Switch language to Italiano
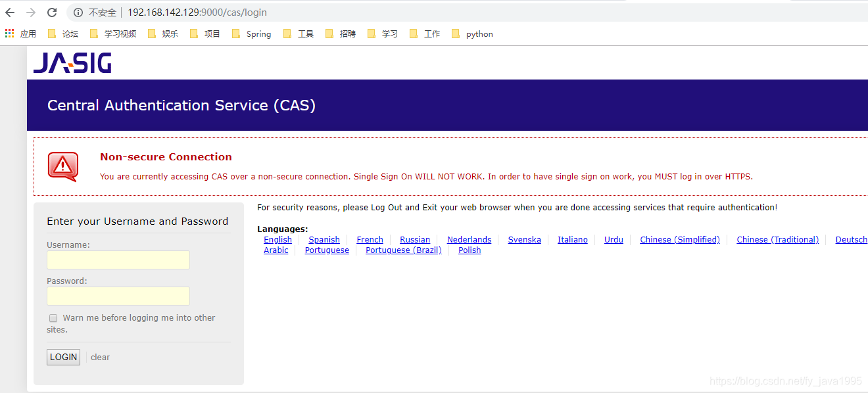Image resolution: width=868 pixels, height=393 pixels. (x=573, y=240)
